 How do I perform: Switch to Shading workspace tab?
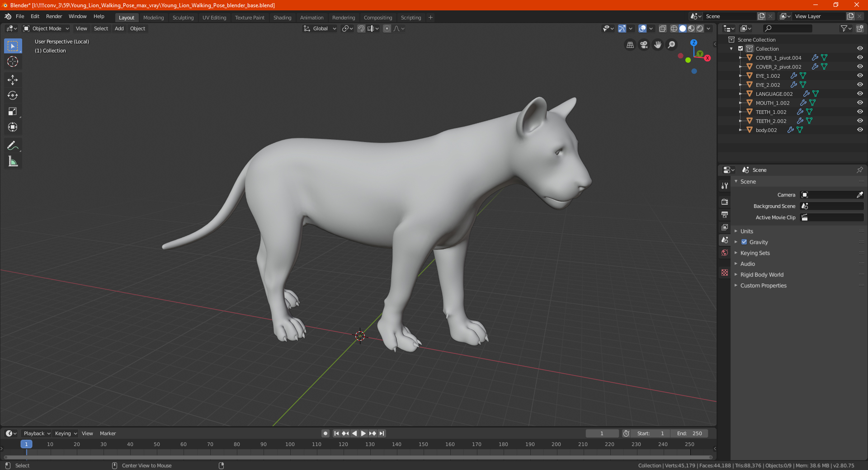[x=282, y=18]
